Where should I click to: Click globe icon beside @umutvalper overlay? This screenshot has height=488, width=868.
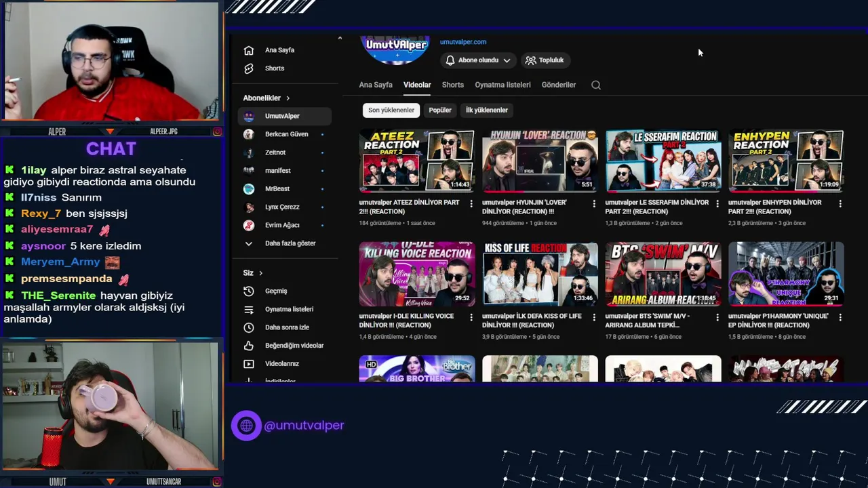pos(246,426)
